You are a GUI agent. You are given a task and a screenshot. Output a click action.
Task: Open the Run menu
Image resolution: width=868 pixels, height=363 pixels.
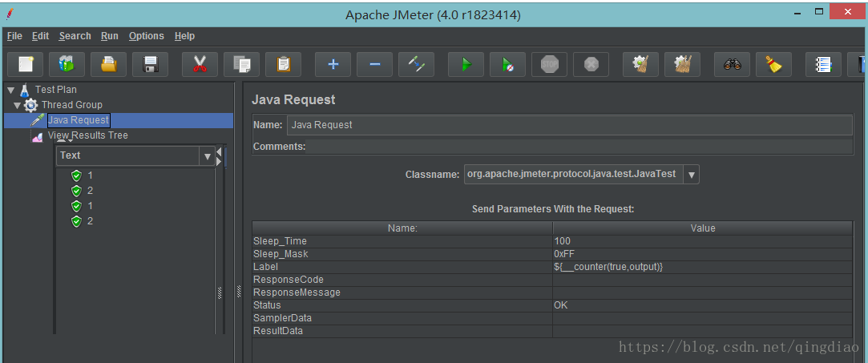(x=110, y=36)
